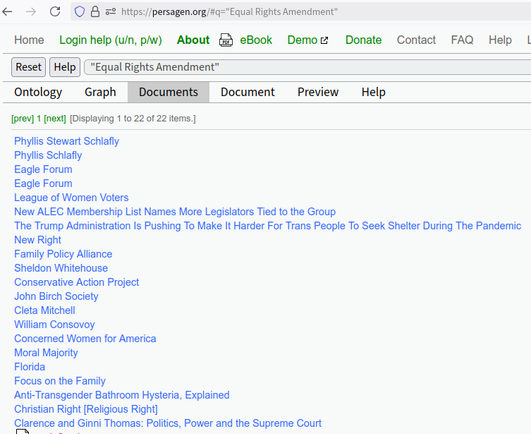Screen dimensions: 531x434
Task: Open the Home navigation link
Action: [x=29, y=40]
